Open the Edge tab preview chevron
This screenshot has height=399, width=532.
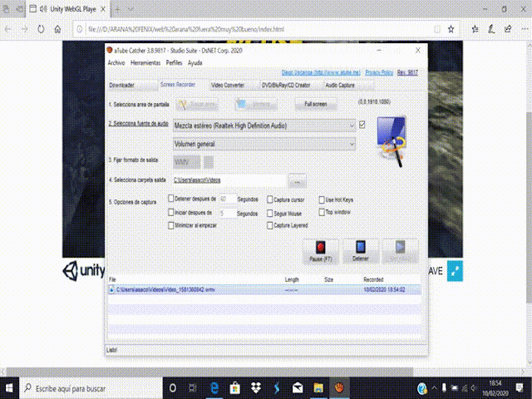pyautogui.click(x=131, y=9)
